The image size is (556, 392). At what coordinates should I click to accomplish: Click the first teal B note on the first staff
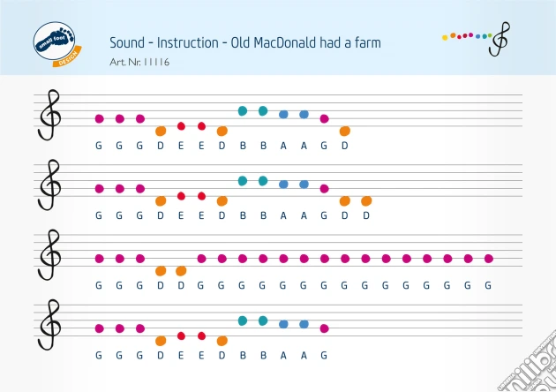243,110
